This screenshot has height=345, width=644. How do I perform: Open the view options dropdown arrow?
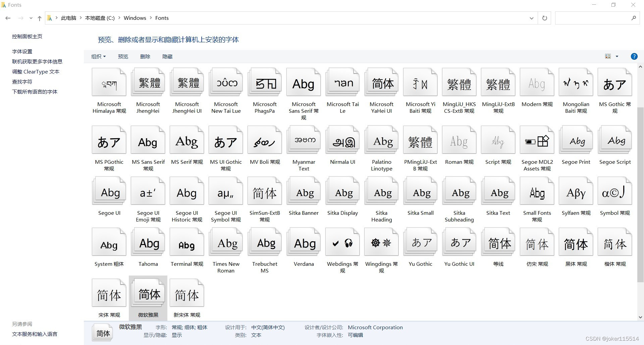(x=617, y=56)
